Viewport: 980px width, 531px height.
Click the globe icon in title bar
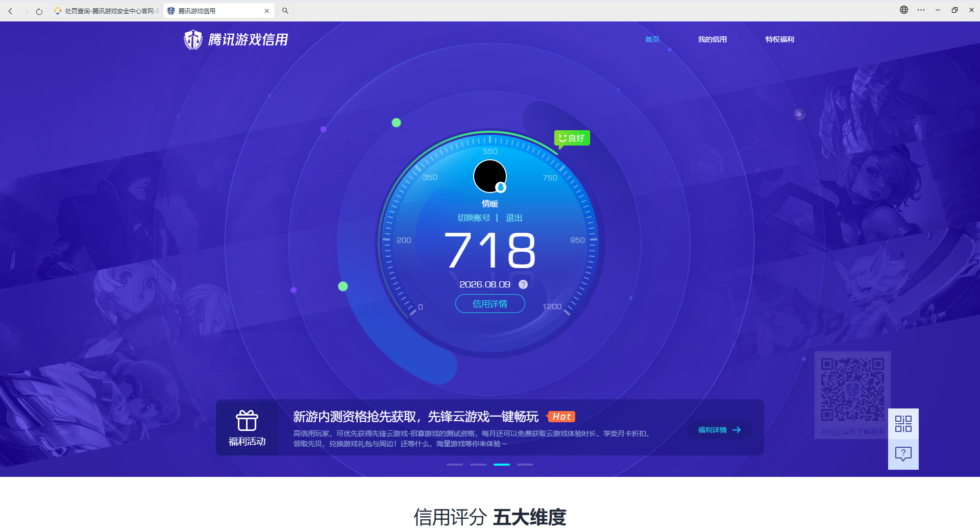click(x=904, y=10)
